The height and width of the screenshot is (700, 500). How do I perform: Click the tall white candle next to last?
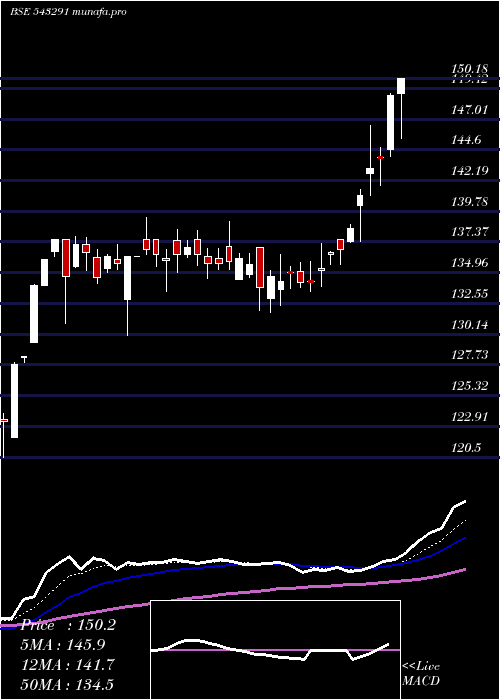391,122
